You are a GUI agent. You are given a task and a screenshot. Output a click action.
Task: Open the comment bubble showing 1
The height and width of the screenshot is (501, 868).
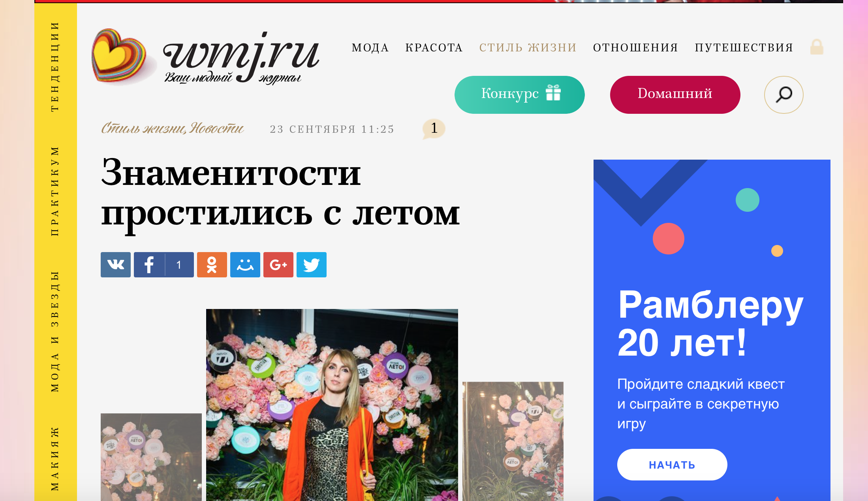[434, 129]
